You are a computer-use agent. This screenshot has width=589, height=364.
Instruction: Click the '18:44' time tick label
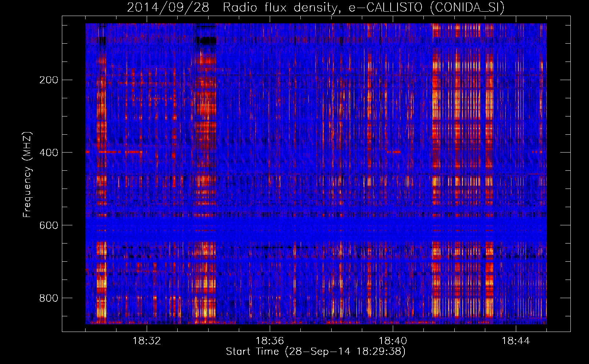tap(516, 341)
